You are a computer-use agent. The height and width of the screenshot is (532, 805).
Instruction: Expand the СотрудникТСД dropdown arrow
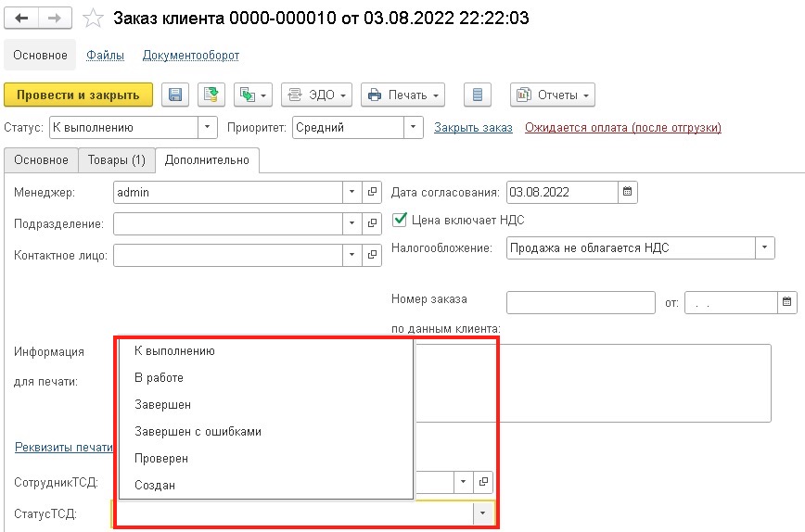pyautogui.click(x=463, y=482)
